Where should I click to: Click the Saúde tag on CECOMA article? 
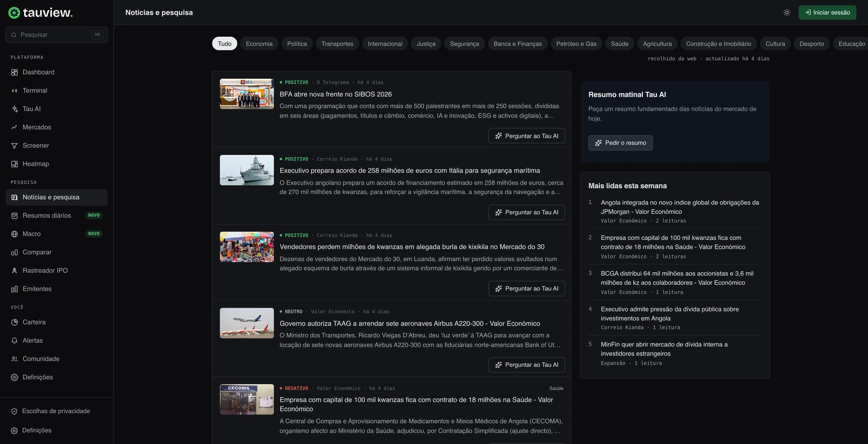[x=556, y=388]
